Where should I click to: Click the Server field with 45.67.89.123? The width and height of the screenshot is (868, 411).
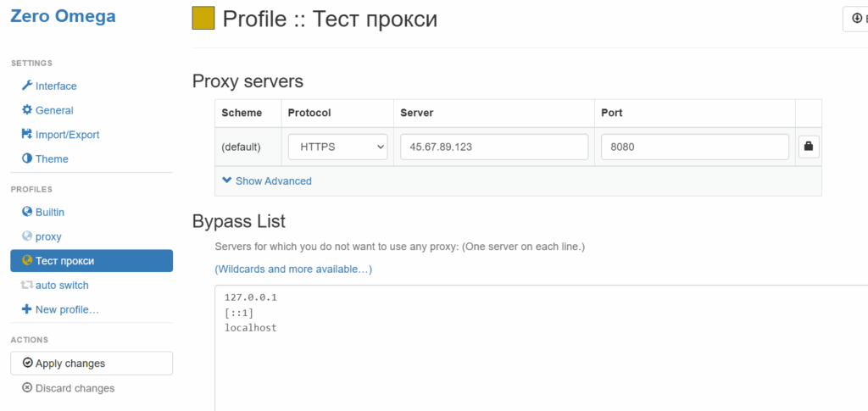[x=494, y=147]
